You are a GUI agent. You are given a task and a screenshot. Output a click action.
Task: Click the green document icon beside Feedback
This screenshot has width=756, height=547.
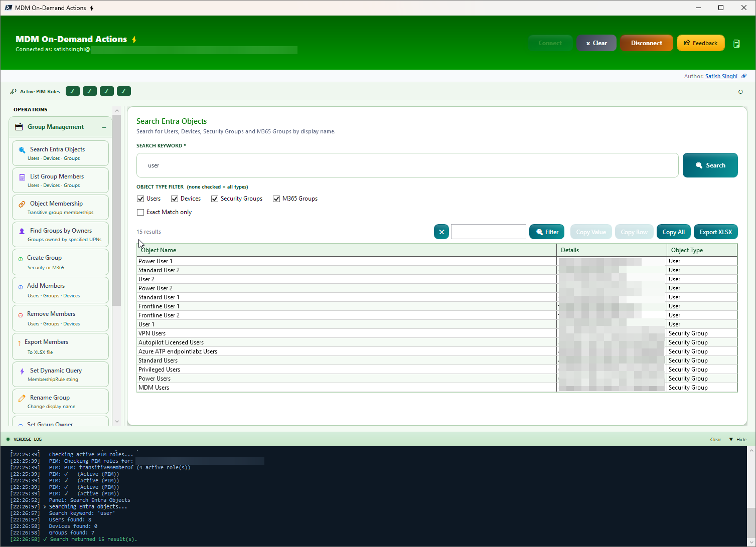(736, 43)
